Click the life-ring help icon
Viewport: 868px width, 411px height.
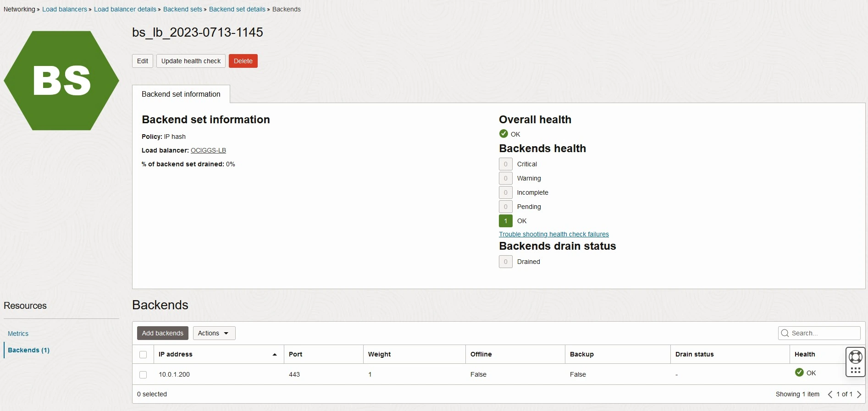point(856,356)
